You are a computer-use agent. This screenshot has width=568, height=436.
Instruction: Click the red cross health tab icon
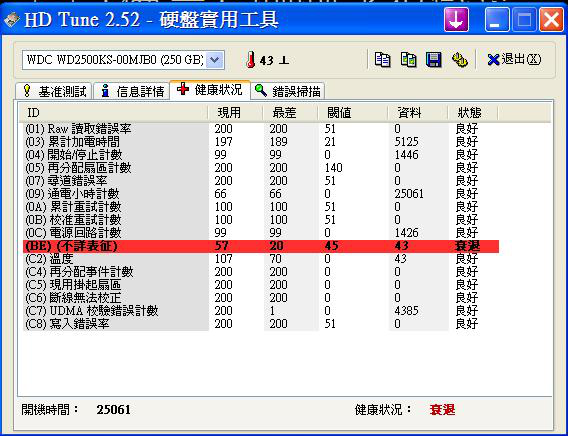click(x=183, y=89)
